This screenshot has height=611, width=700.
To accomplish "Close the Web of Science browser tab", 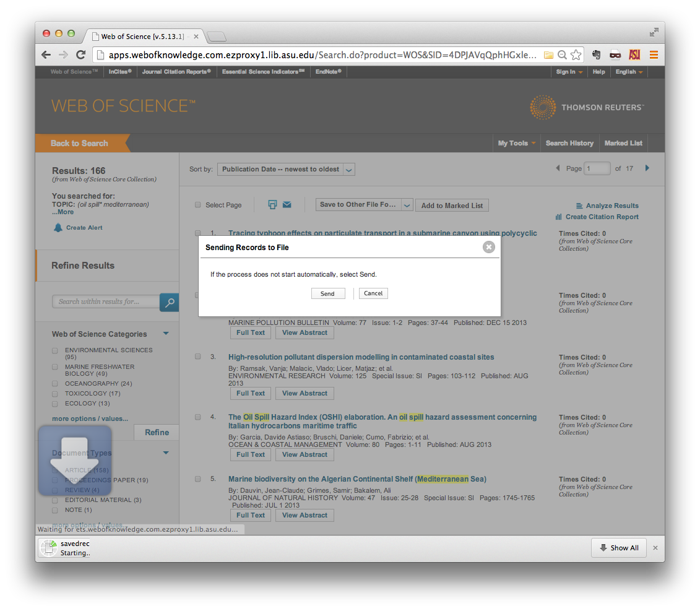I will 196,37.
